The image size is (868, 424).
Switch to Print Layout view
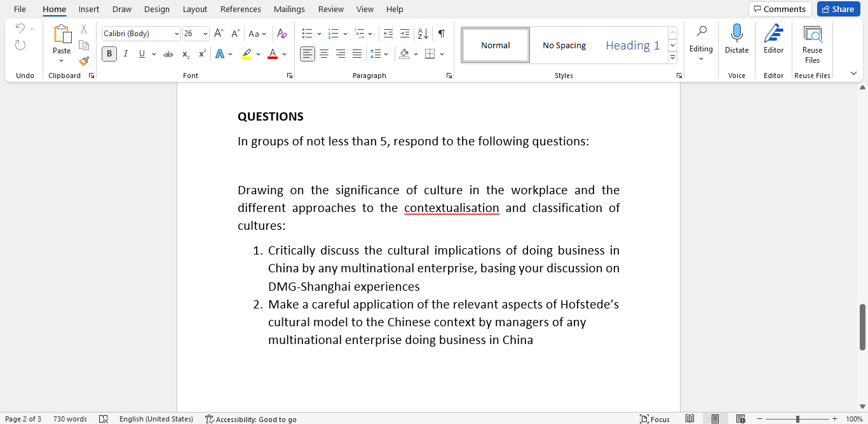(715, 419)
